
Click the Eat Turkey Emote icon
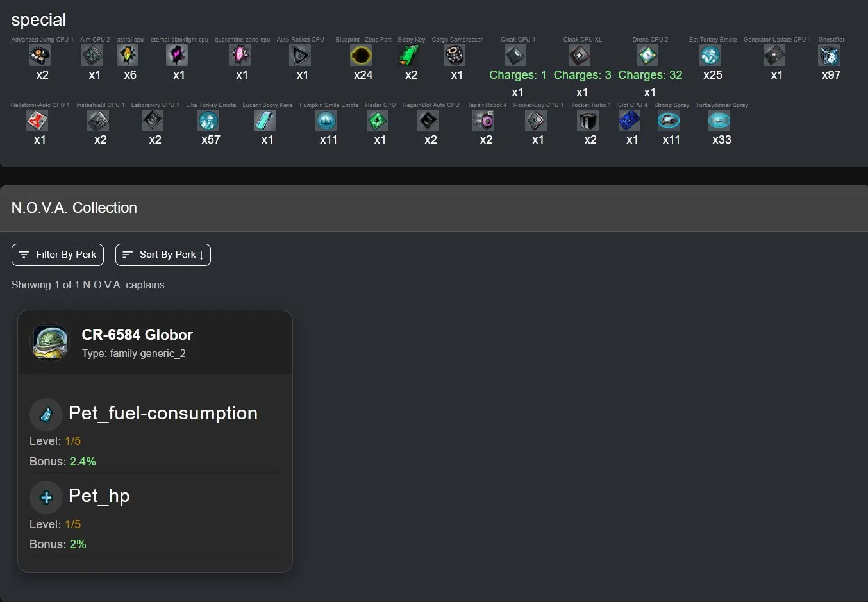(x=710, y=56)
